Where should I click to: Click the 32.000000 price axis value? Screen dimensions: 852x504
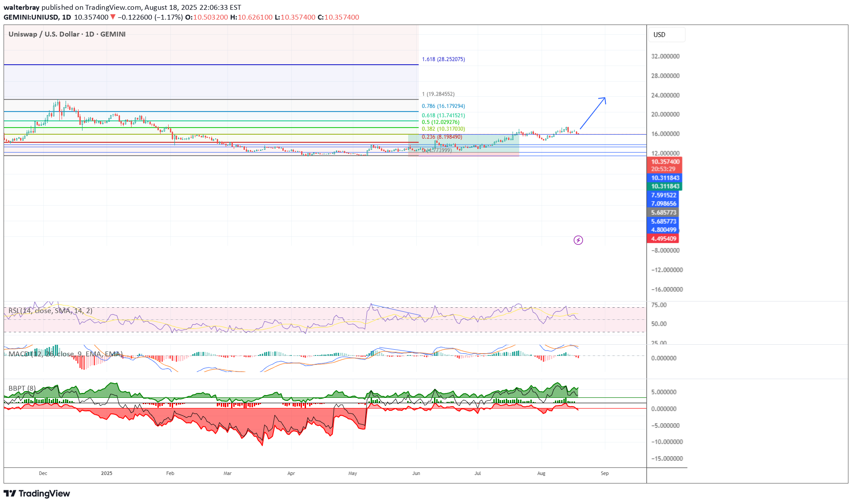[x=665, y=56]
